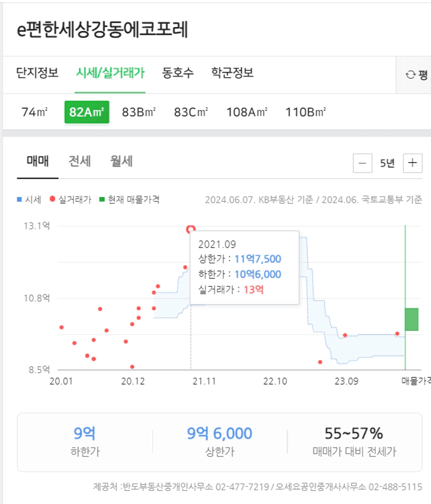Toggle the green 현재 매물가격 legend marker

[103, 200]
